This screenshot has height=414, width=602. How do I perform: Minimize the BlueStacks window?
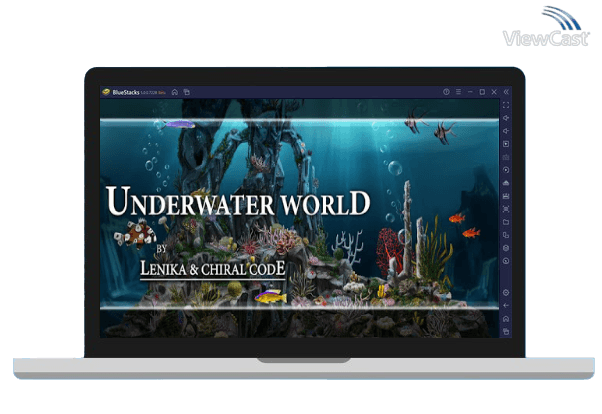click(470, 92)
